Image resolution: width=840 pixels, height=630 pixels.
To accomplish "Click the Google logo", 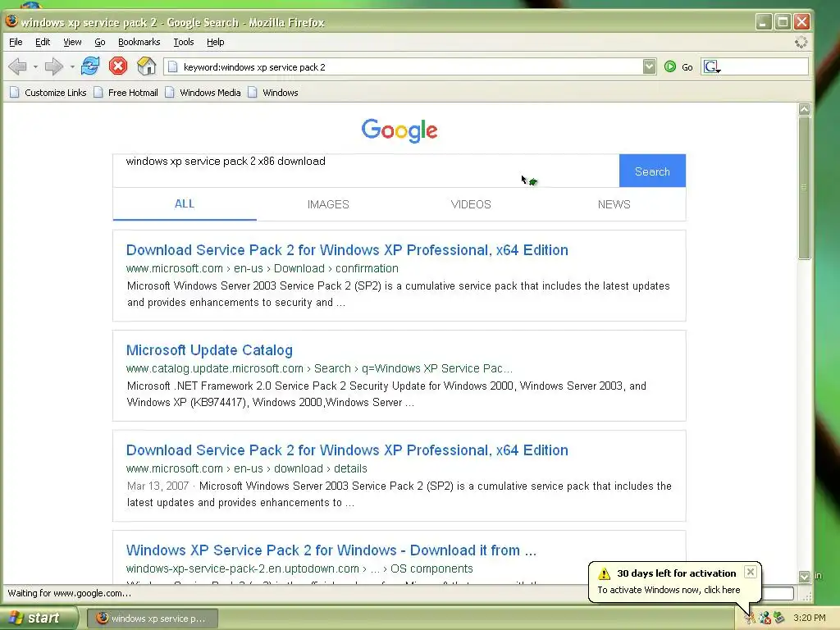I will [x=399, y=130].
